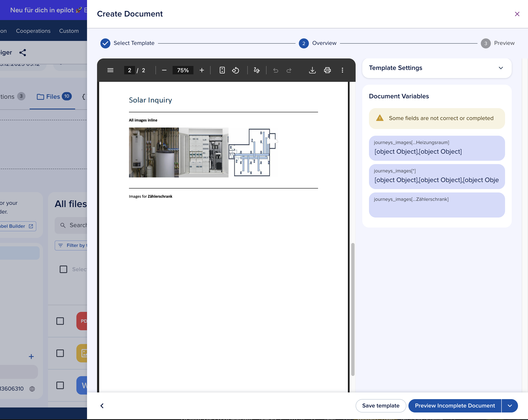Check the image file row checkbox
The width and height of the screenshot is (528, 420).
pos(60,353)
